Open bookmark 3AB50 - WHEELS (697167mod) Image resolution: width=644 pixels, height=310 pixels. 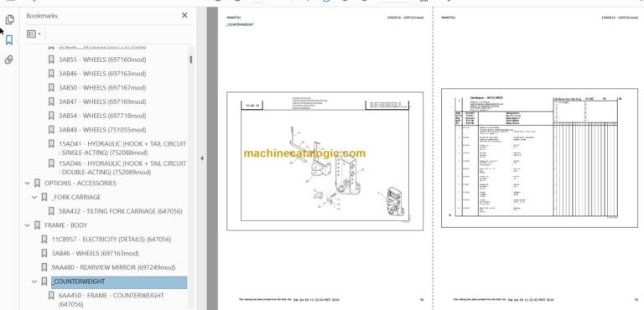pyautogui.click(x=101, y=87)
